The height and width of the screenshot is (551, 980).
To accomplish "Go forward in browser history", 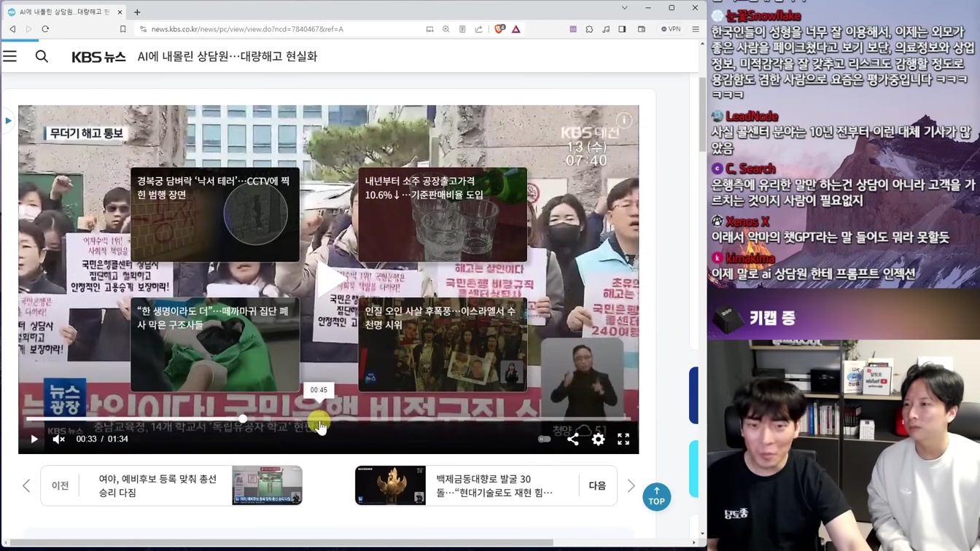I will pos(28,29).
